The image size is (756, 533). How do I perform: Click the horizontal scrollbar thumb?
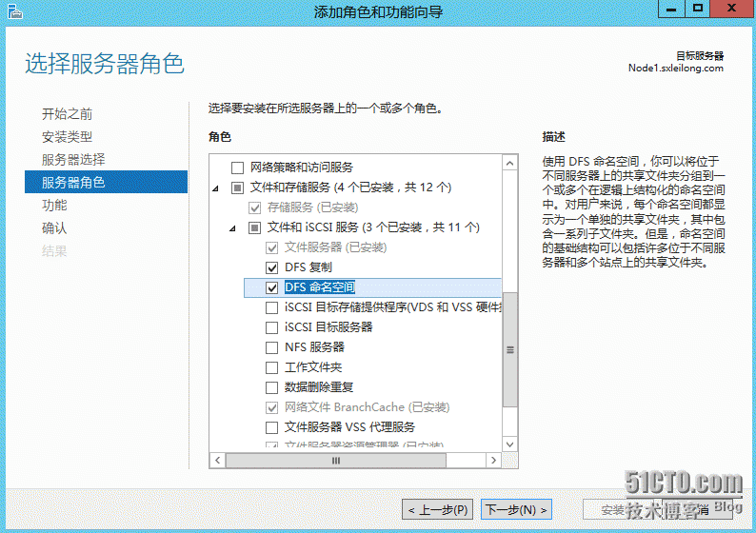click(336, 461)
